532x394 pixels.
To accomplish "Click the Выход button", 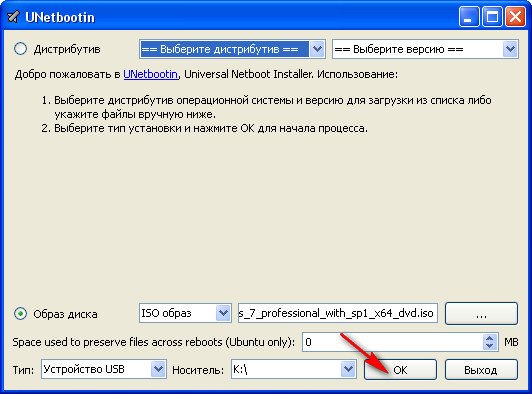I will pos(481,369).
